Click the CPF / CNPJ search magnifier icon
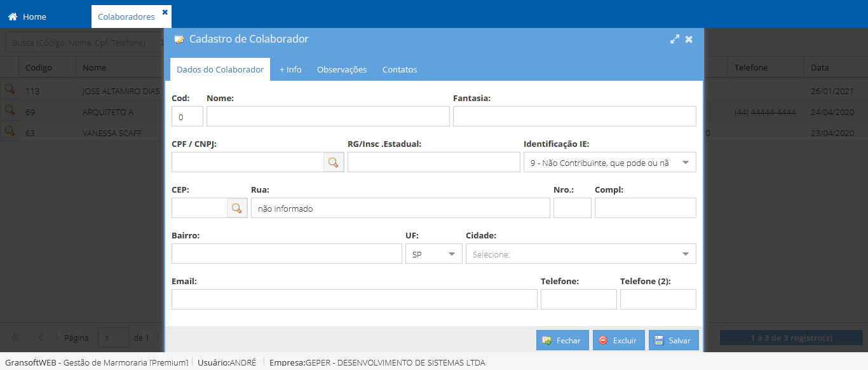 pos(334,162)
